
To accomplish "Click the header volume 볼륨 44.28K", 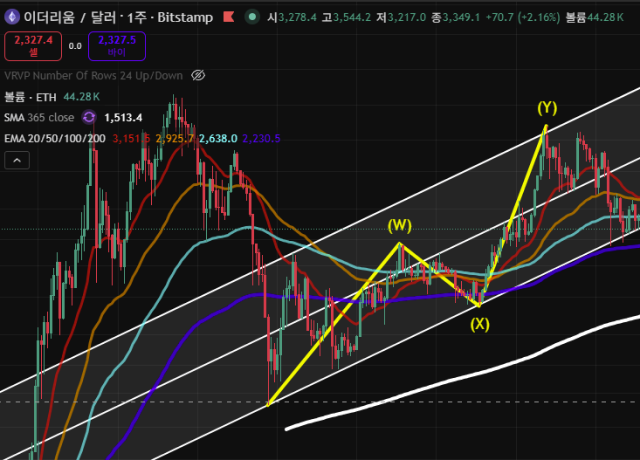I will (594, 17).
